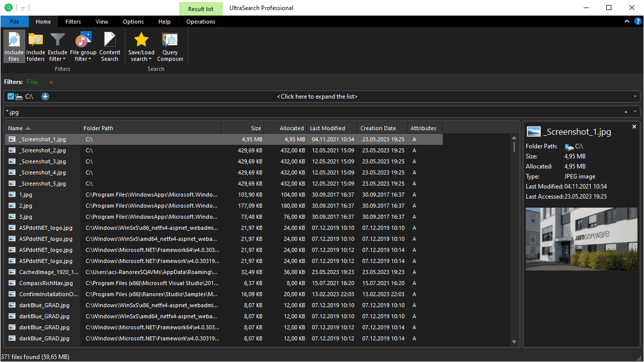Click the _Screenshot_1.jpg file icon
This screenshot has height=362, width=644.
click(x=12, y=139)
